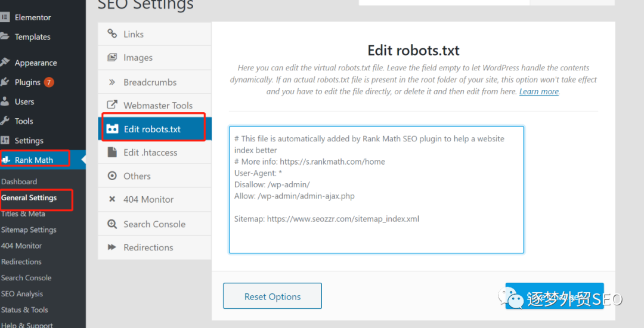Click the Edit .htaccess file icon
Viewport: 644px width, 328px height.
tap(112, 152)
